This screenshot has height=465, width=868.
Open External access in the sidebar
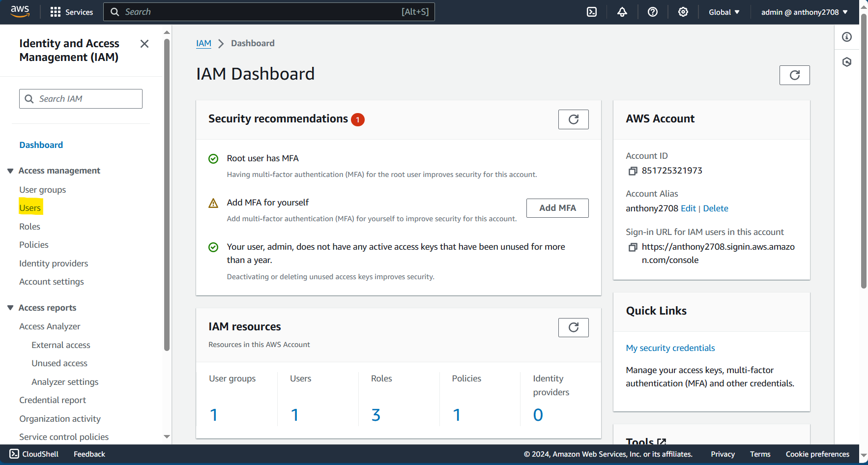[x=61, y=345]
